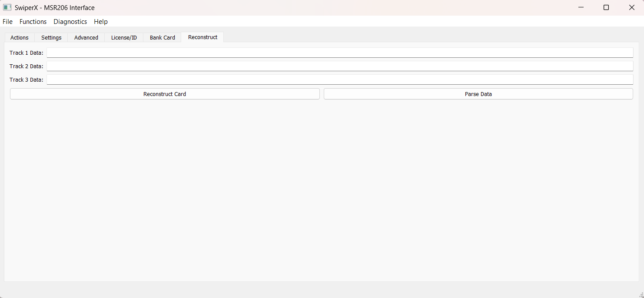
Task: Click the SwiperX app icon in title bar
Action: tap(7, 8)
